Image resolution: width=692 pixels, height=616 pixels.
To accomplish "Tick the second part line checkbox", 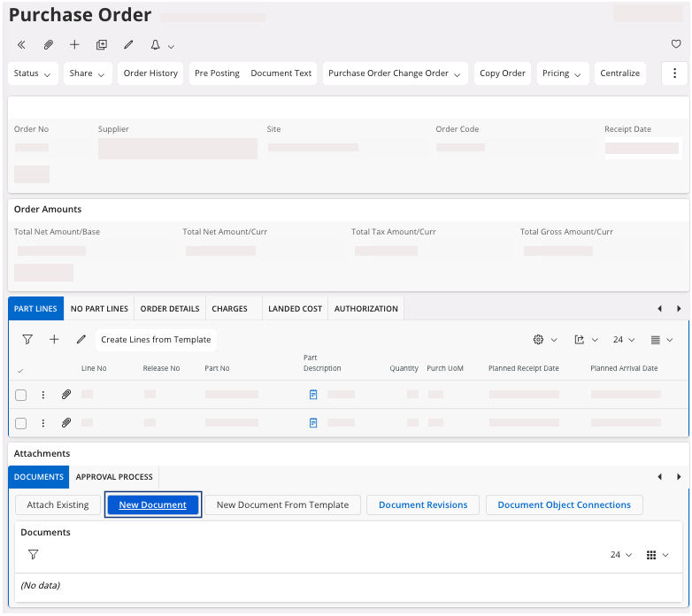I will 21,423.
